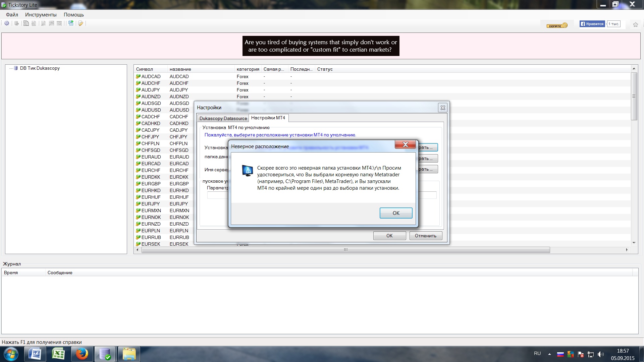Show hidden tray icons arrow

coord(549,354)
